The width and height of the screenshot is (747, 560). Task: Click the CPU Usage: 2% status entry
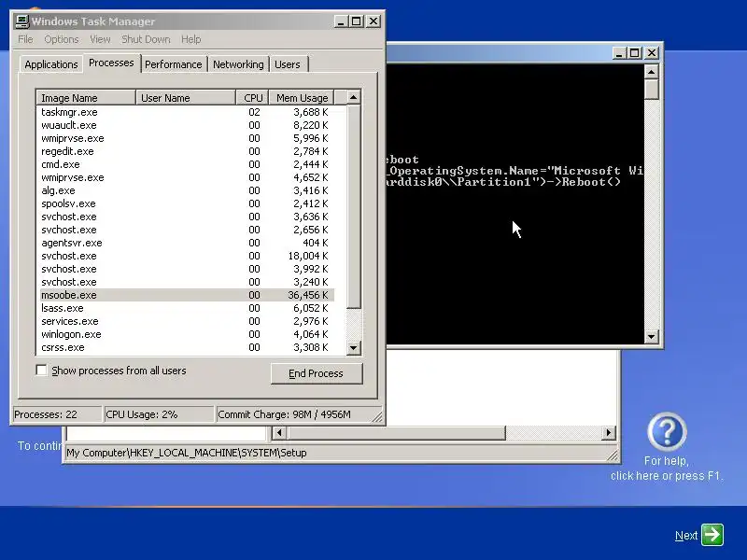coord(159,414)
